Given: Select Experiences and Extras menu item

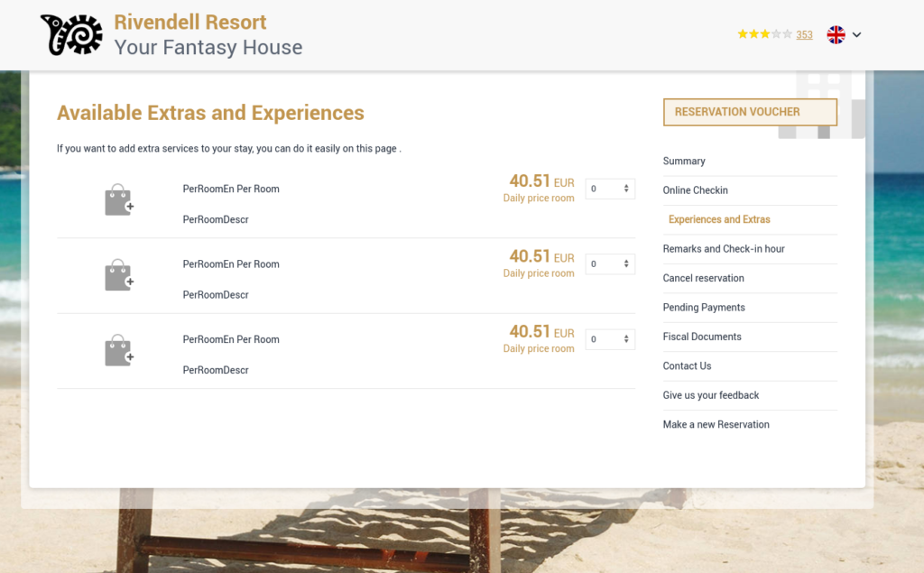Looking at the screenshot, I should pos(719,219).
